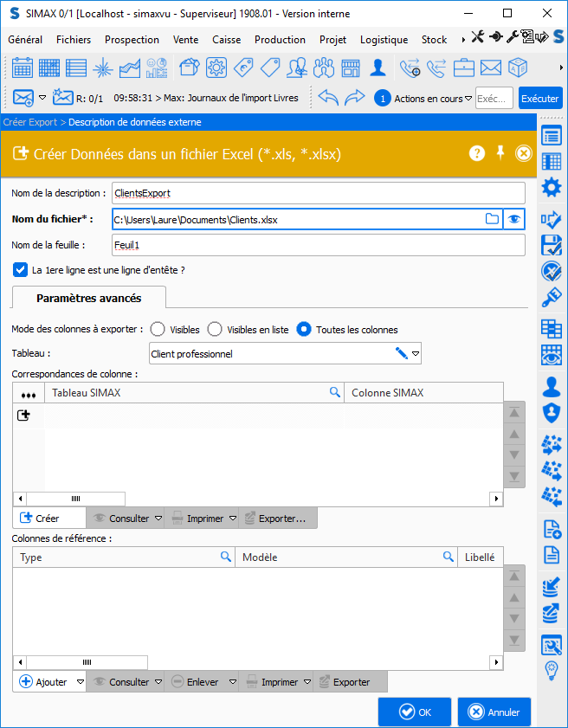568x728 pixels.
Task: Click the save floppy disk icon in sidebar
Action: 551,245
